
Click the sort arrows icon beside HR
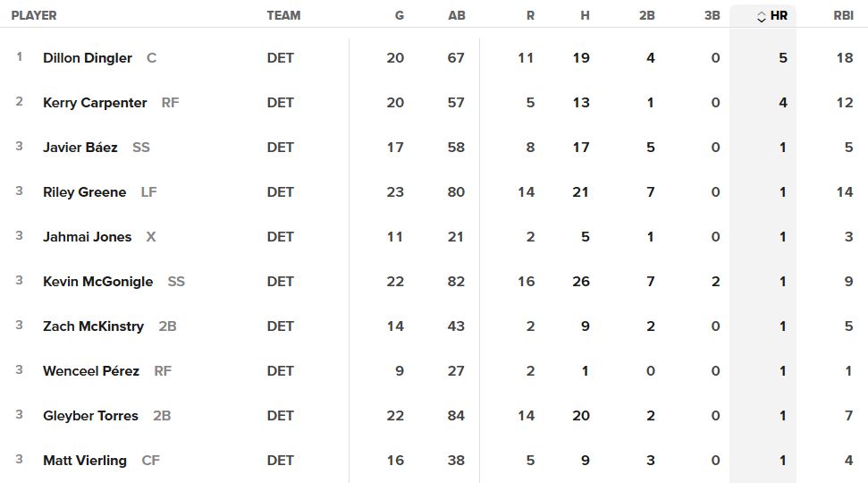[762, 16]
